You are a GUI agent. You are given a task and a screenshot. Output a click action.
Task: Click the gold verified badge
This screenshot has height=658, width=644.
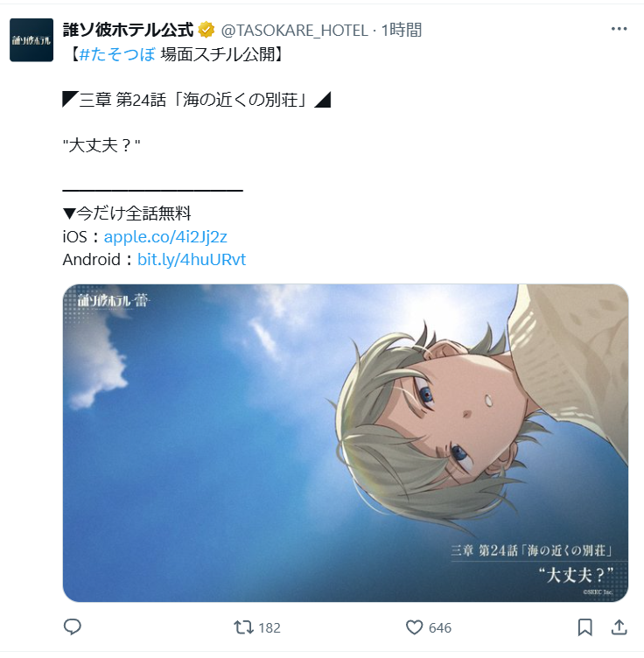tap(206, 30)
